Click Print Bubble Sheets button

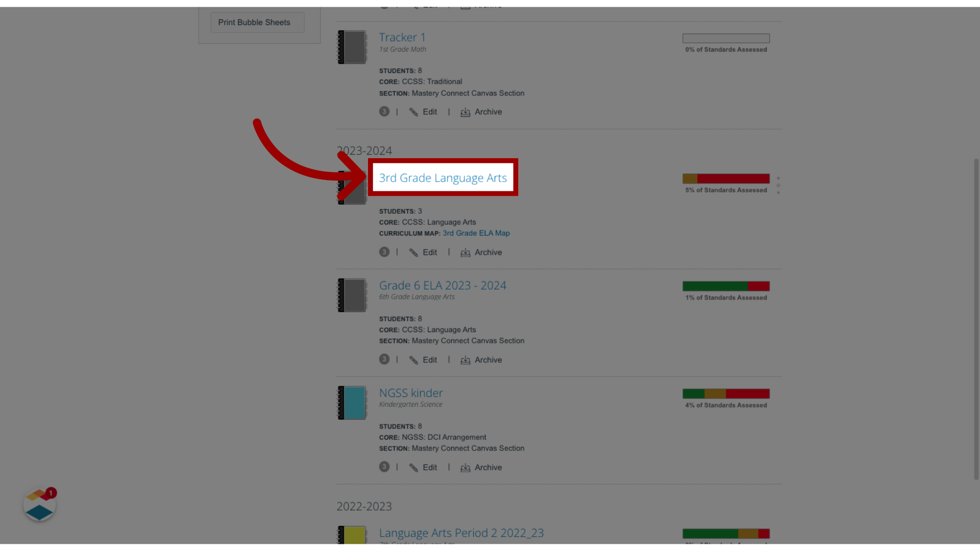pos(254,22)
